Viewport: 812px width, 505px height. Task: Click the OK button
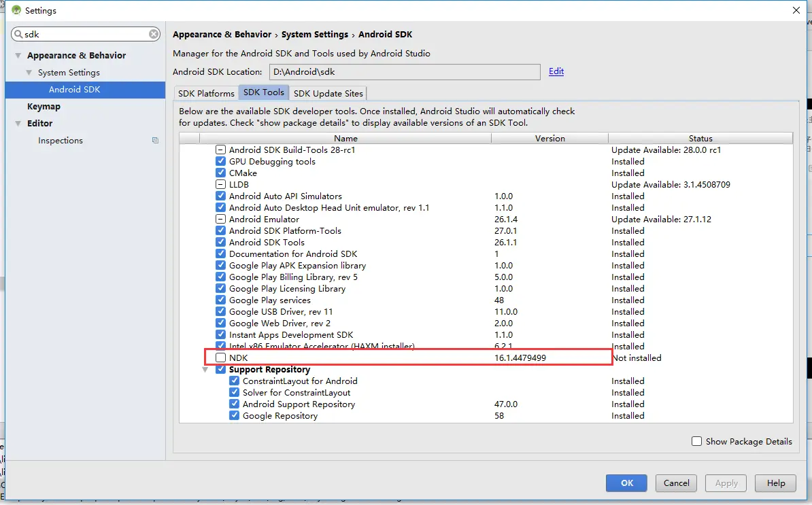pos(626,483)
